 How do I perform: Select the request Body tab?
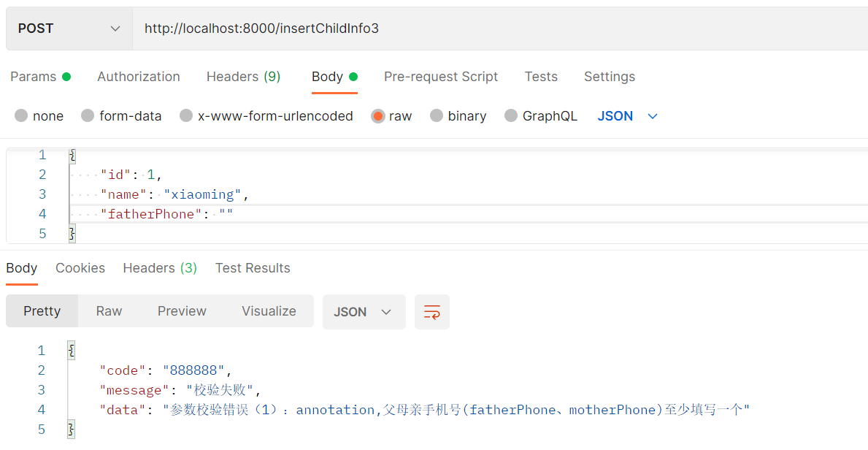[334, 77]
